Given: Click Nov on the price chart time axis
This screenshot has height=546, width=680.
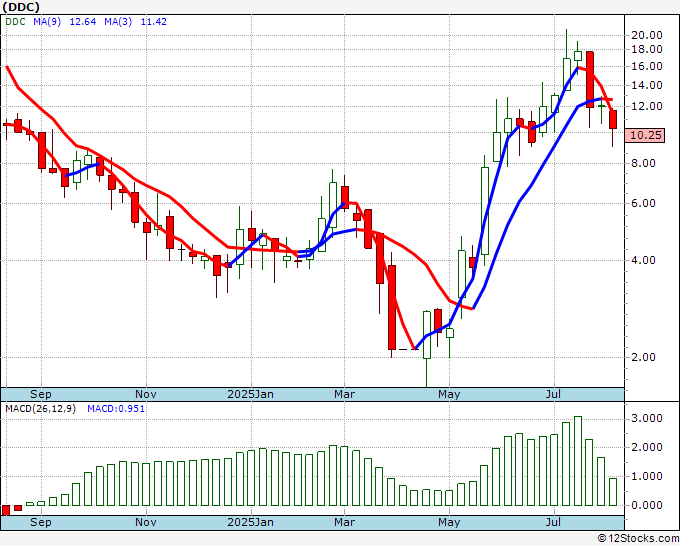Looking at the screenshot, I should 146,394.
